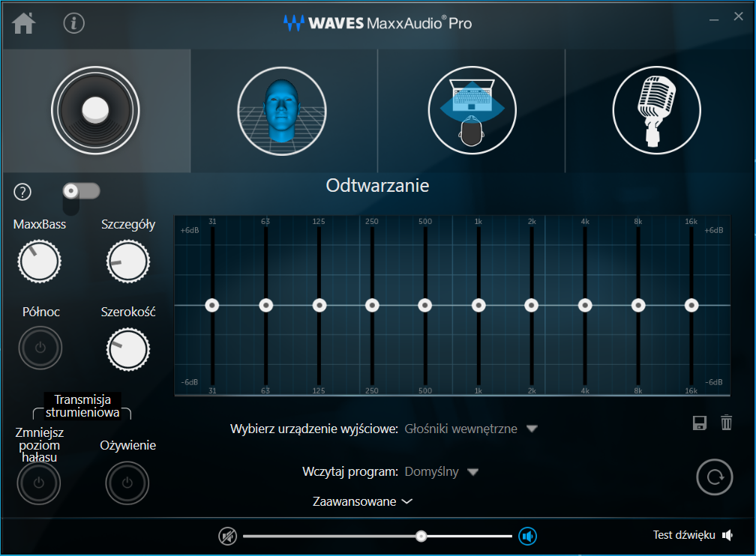Click the volume slider handle

(421, 536)
